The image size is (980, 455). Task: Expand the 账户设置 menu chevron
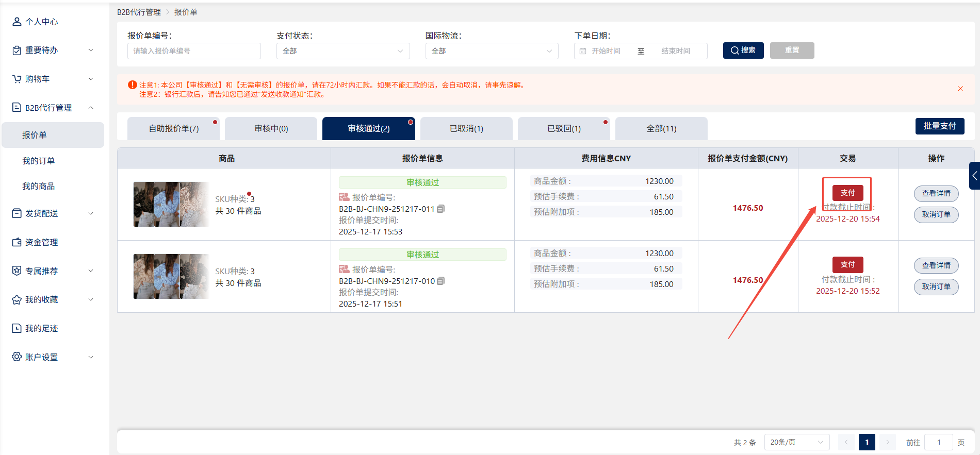(91, 357)
